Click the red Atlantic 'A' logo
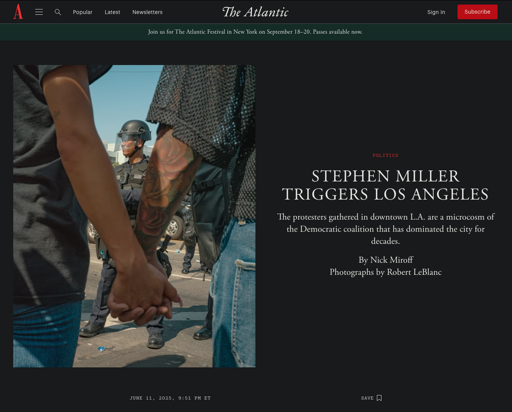Viewport: 512px width, 412px height. (18, 12)
